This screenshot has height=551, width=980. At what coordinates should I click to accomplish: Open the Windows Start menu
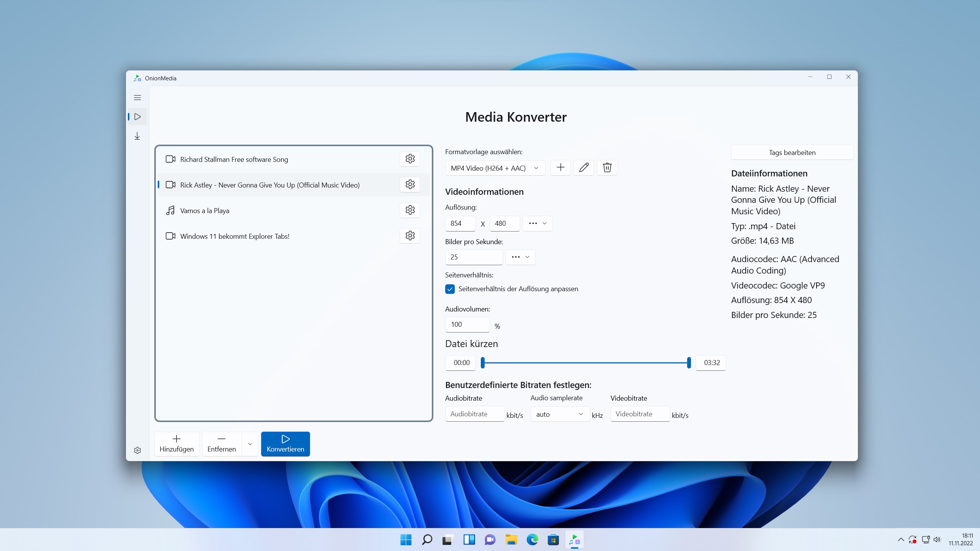click(x=406, y=540)
